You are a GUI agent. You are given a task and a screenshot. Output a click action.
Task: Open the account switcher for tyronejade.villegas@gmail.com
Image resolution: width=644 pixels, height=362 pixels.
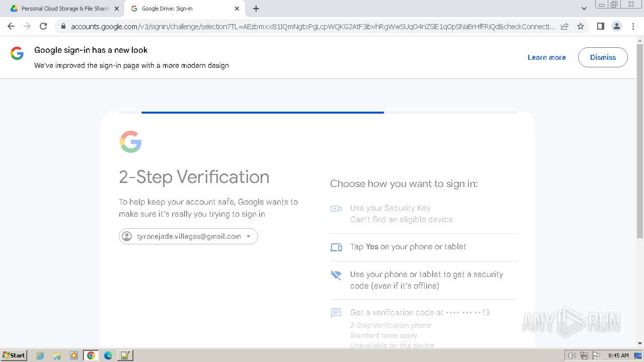coord(188,236)
